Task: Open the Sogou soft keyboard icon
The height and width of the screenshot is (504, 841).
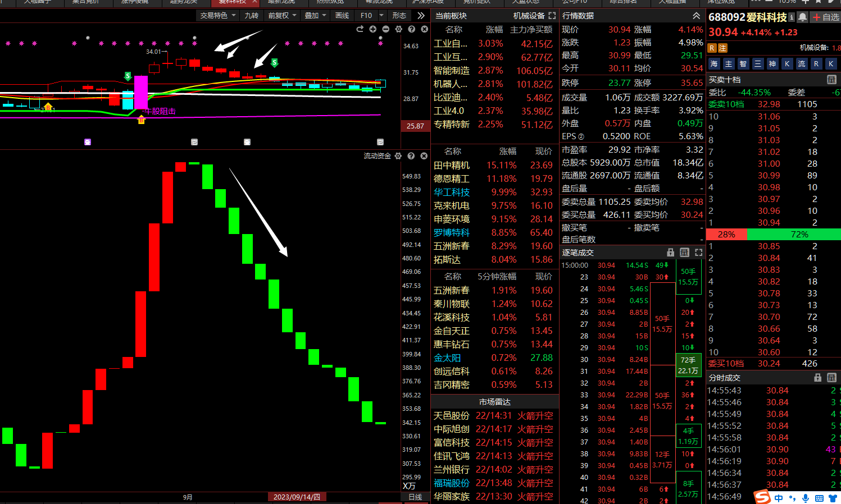Action: pos(819,498)
